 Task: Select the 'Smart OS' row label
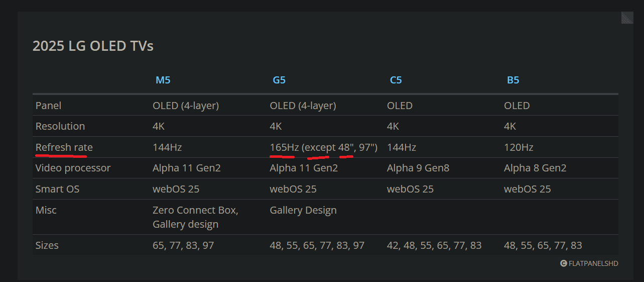(x=58, y=189)
